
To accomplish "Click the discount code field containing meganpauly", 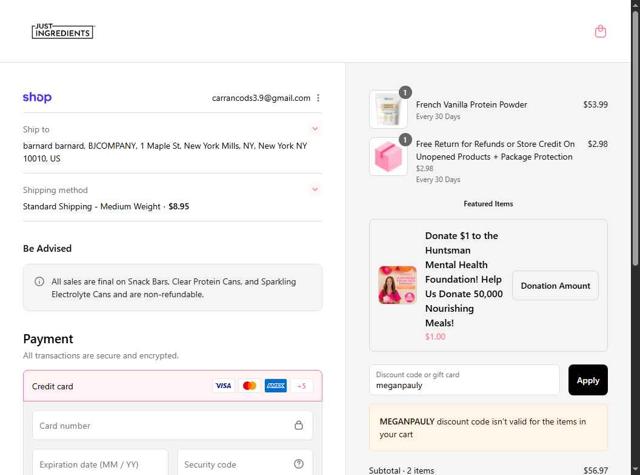I will pyautogui.click(x=464, y=380).
